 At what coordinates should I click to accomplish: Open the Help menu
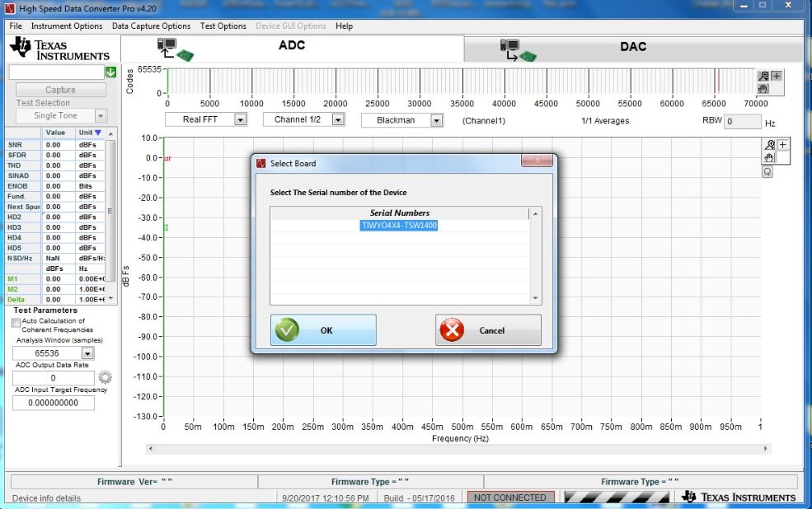point(344,26)
